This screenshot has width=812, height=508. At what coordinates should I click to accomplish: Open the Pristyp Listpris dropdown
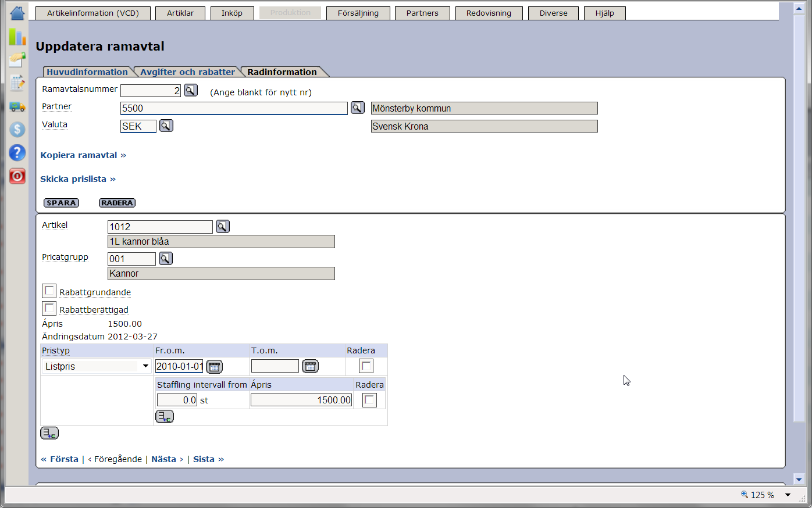pyautogui.click(x=97, y=366)
